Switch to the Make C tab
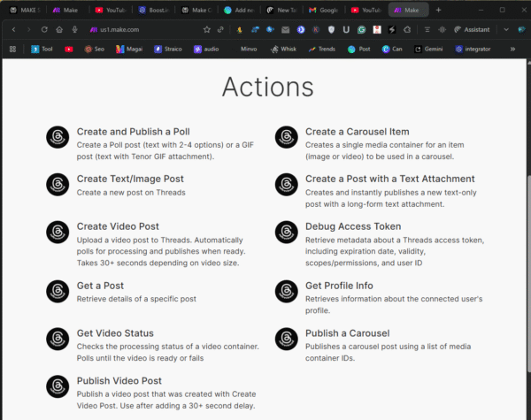Screen dimensions: 531x420 tap(196, 10)
